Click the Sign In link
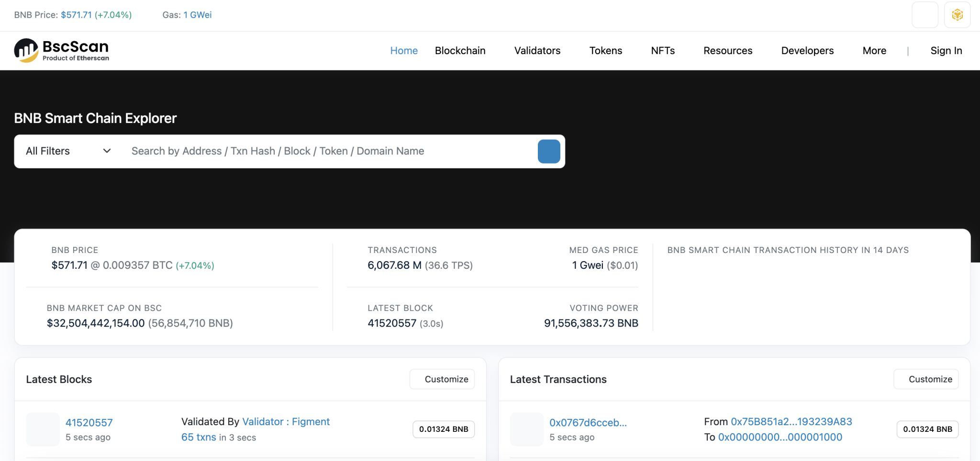The width and height of the screenshot is (980, 461). 946,51
